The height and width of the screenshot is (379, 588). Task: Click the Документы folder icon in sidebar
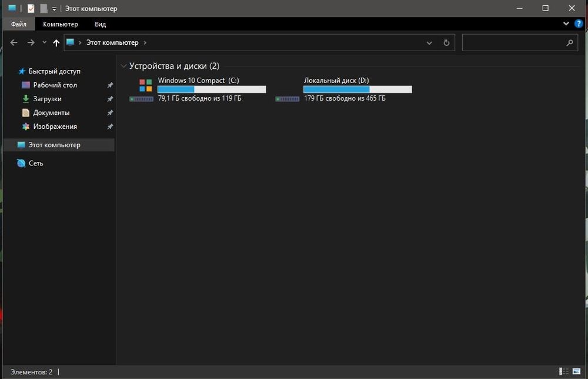(x=25, y=112)
